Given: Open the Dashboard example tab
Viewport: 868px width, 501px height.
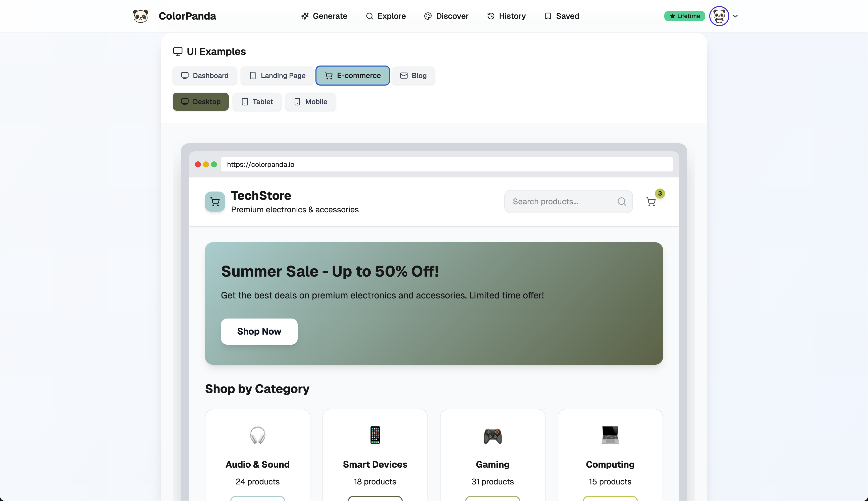Looking at the screenshot, I should [x=204, y=76].
